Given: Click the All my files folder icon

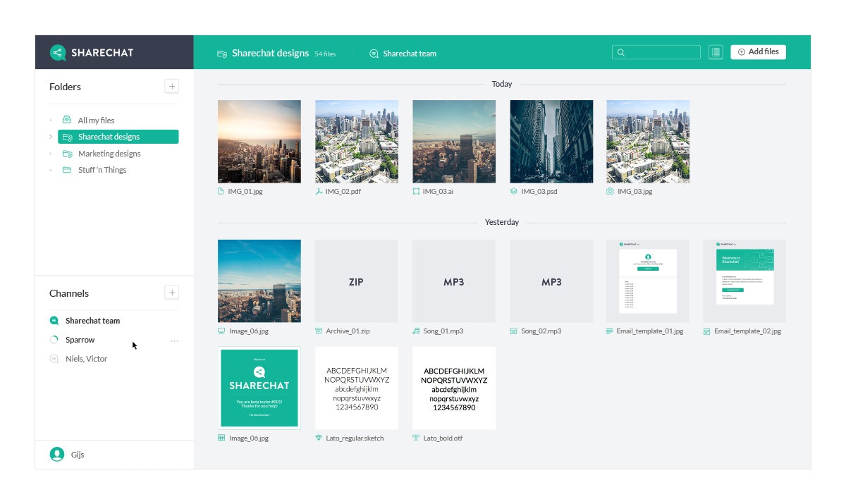Looking at the screenshot, I should pos(67,120).
